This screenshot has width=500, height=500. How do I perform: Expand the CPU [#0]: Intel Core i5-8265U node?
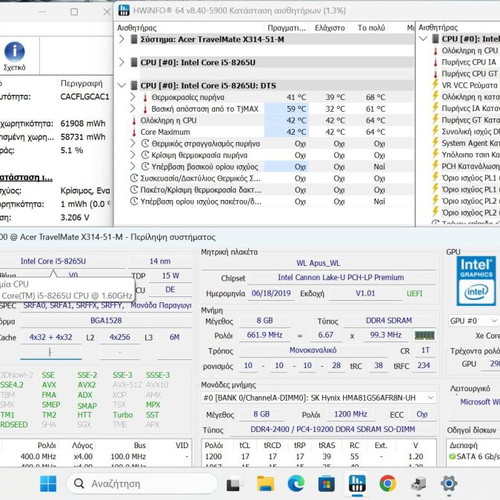click(122, 62)
